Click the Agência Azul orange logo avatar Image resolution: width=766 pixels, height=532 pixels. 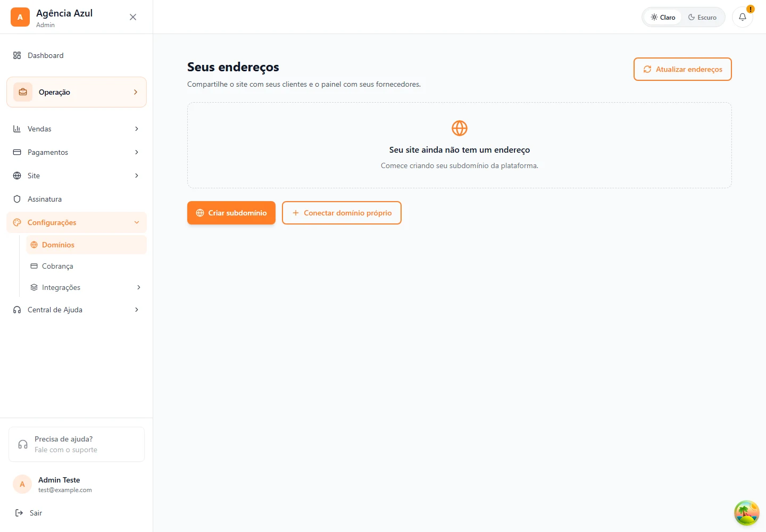(x=20, y=17)
